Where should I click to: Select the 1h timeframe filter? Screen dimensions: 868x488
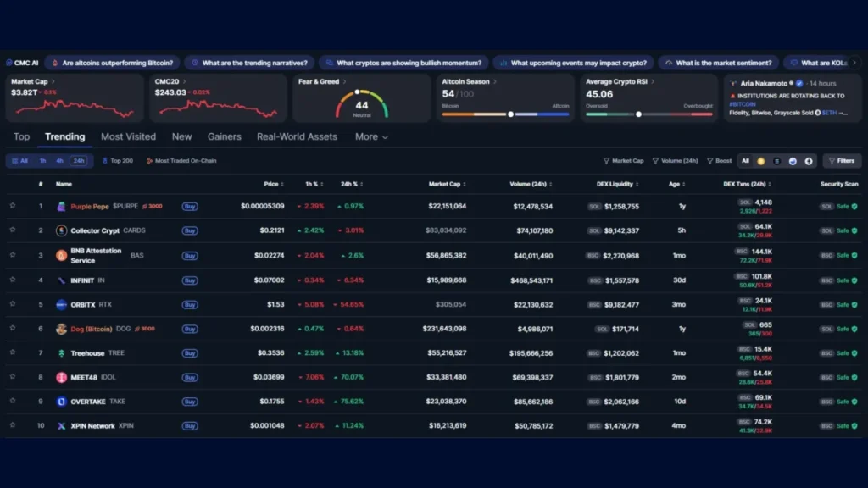[42, 161]
